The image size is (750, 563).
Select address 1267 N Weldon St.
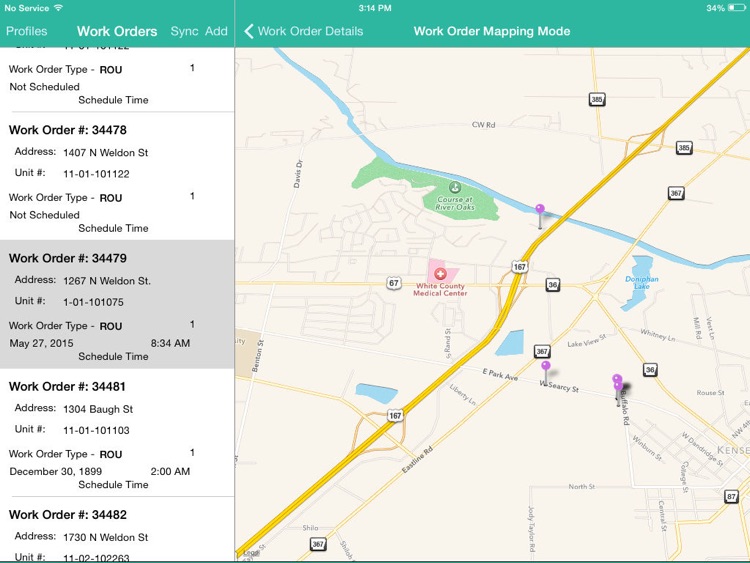[107, 281]
